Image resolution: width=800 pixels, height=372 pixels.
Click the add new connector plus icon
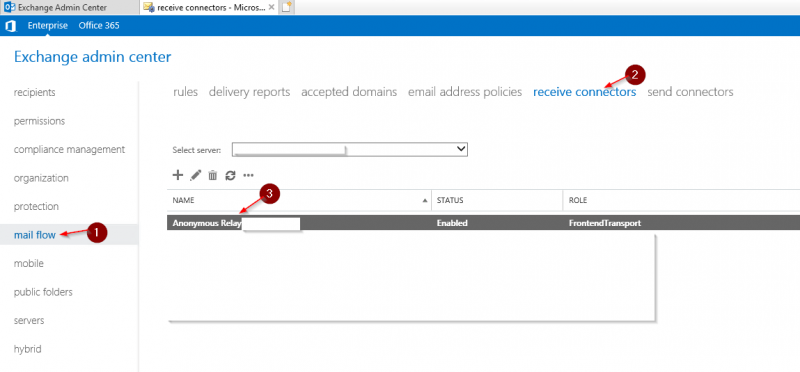pyautogui.click(x=178, y=175)
